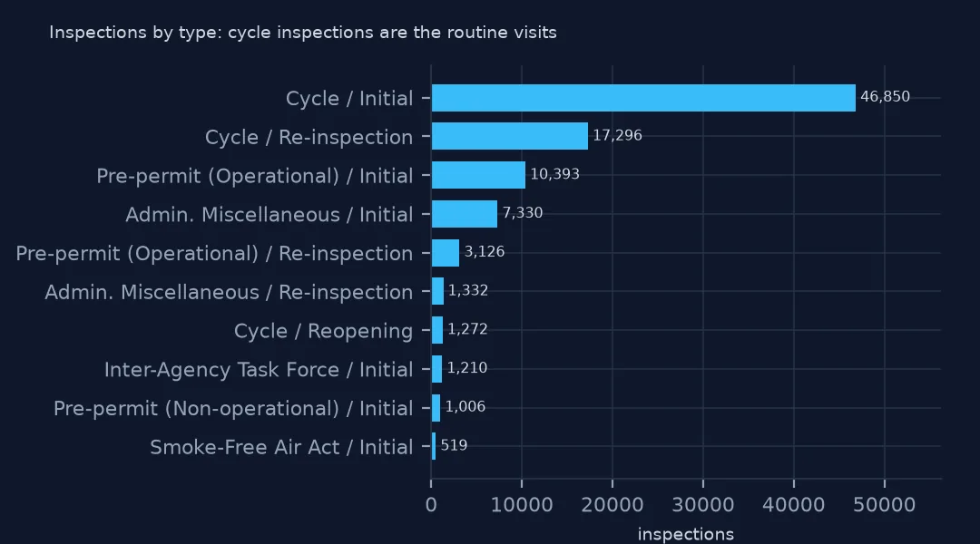Click the Smoke-Free Air Act / Initial bar
Image resolution: width=980 pixels, height=544 pixels.
[x=434, y=446]
